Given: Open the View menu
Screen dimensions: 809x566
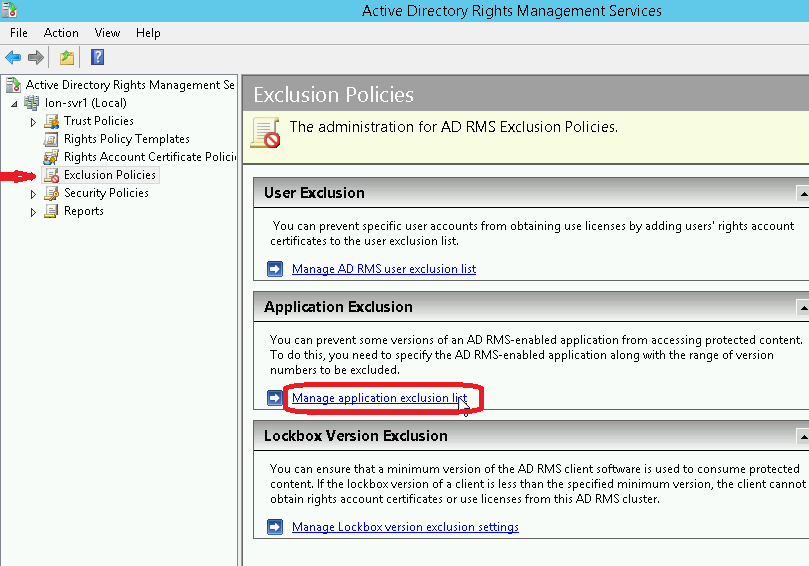Looking at the screenshot, I should (107, 33).
